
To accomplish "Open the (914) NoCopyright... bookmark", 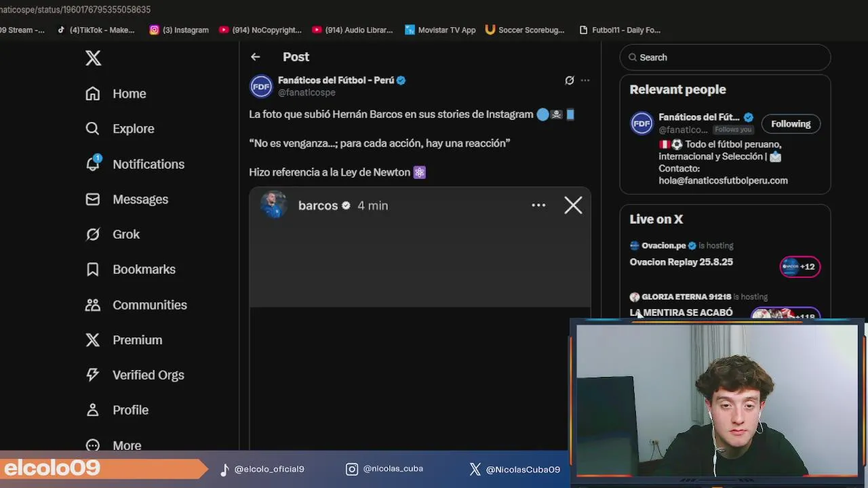I will coord(260,30).
